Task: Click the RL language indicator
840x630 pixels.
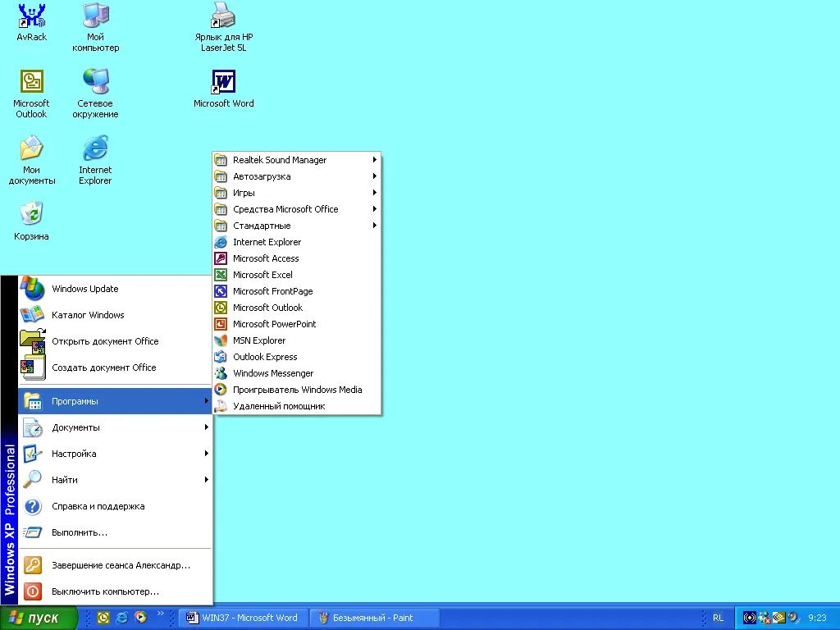Action: click(x=718, y=618)
